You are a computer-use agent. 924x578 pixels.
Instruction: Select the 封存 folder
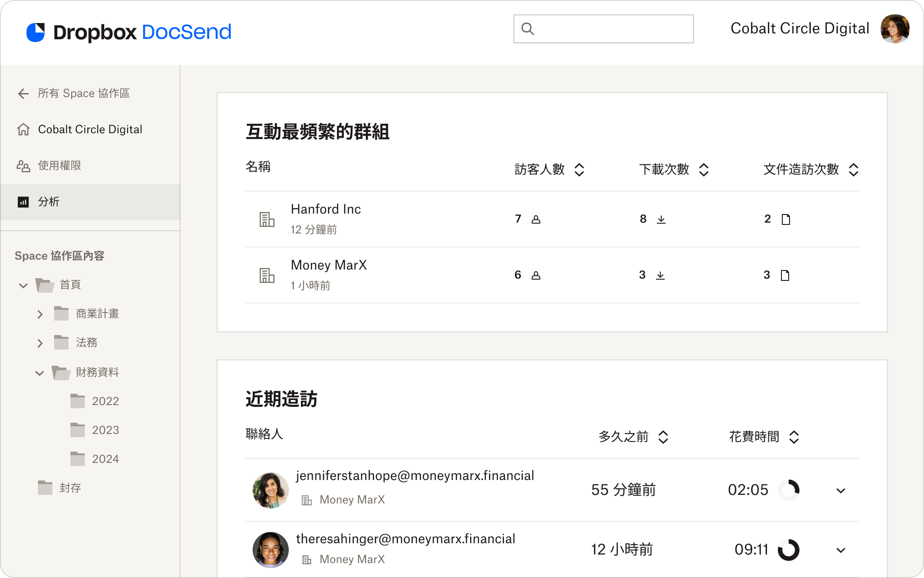coord(70,488)
